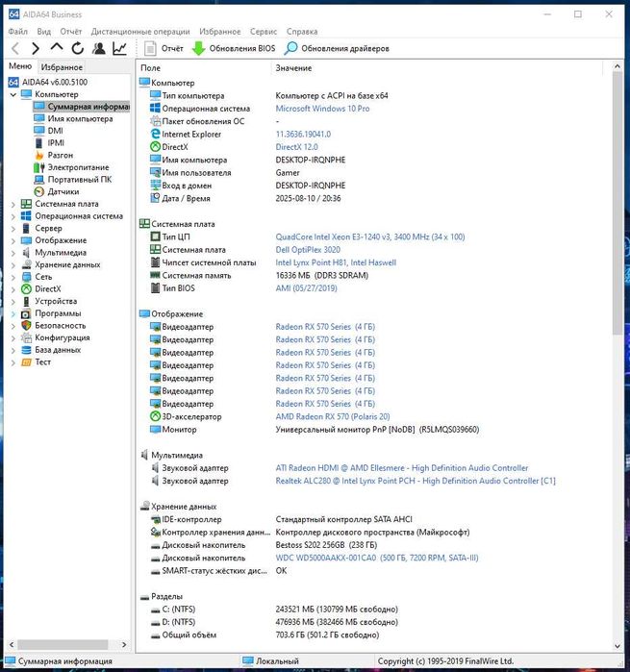Open the Dell OptiPlex 3020 link

point(308,249)
